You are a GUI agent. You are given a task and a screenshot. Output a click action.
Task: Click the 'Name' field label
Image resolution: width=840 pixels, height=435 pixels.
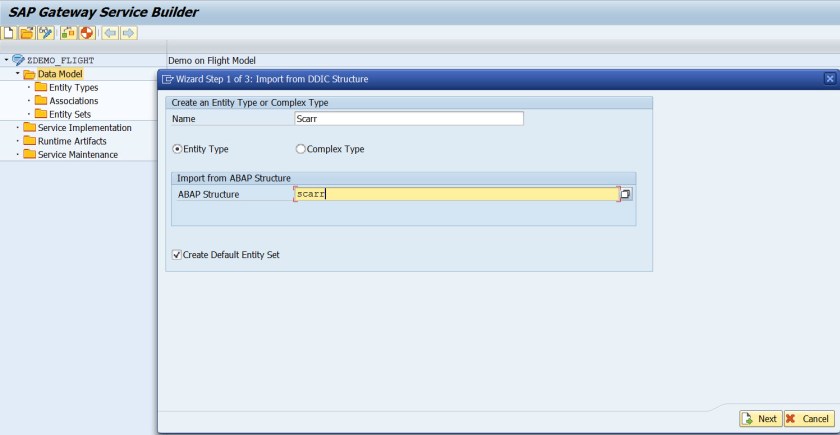[184, 119]
